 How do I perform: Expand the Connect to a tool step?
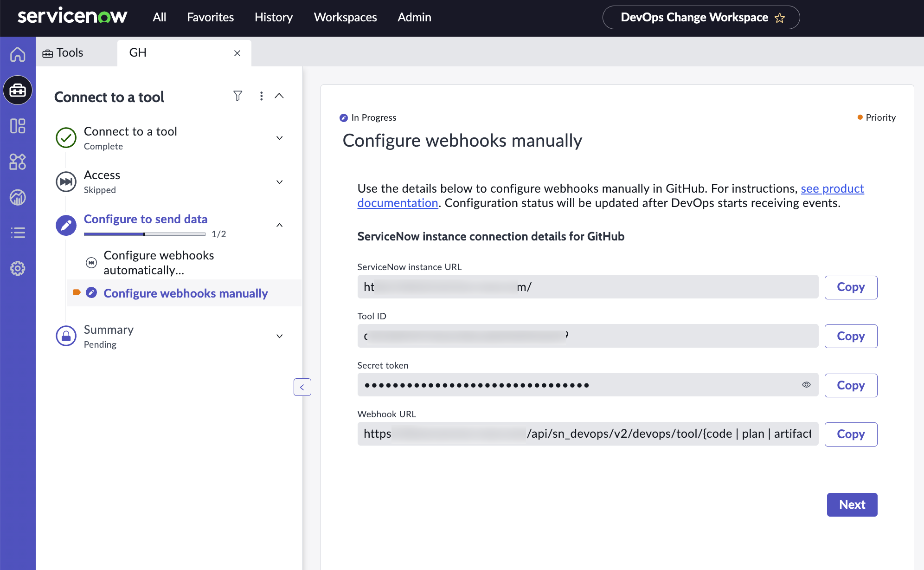coord(280,138)
